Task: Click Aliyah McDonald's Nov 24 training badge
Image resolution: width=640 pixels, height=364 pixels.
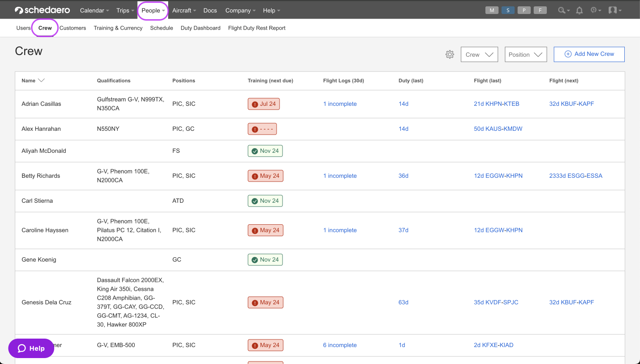Action: (265, 151)
